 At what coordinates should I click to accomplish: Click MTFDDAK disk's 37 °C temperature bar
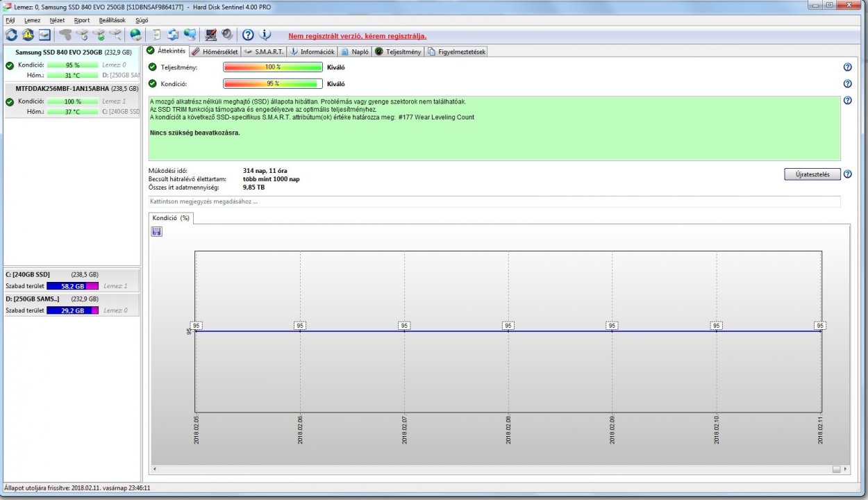[x=73, y=112]
